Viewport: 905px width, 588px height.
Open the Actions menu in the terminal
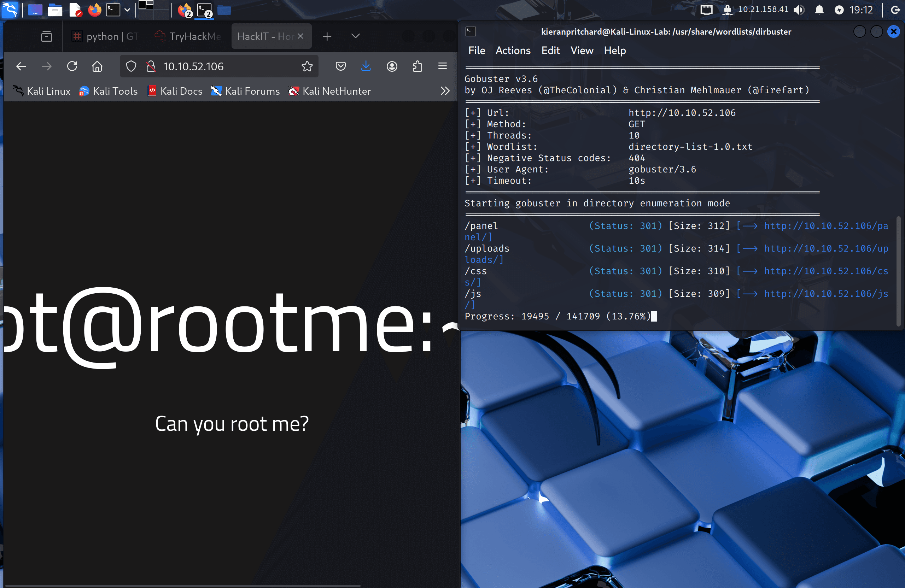point(513,51)
